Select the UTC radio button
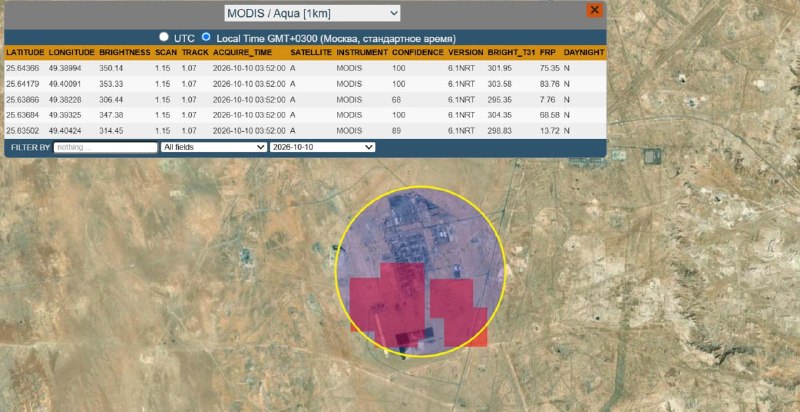The height and width of the screenshot is (412, 800). 164,37
